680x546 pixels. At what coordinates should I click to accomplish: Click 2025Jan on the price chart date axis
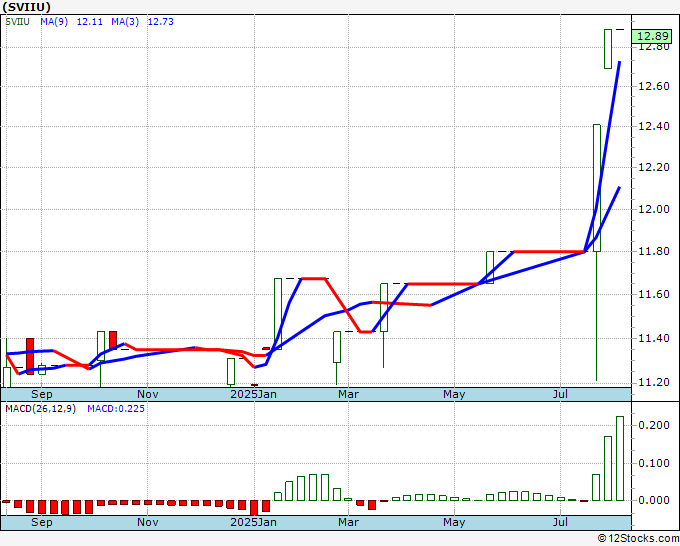click(x=253, y=394)
